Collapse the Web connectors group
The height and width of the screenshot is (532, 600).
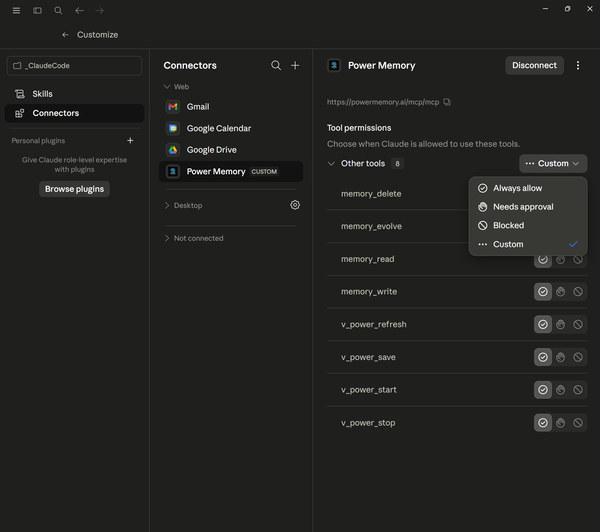tap(167, 87)
